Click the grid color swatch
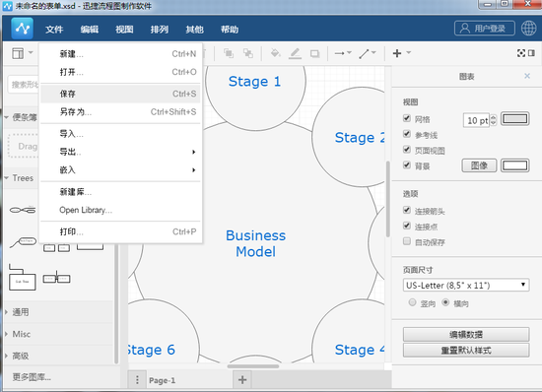This screenshot has height=392, width=542. 515,119
